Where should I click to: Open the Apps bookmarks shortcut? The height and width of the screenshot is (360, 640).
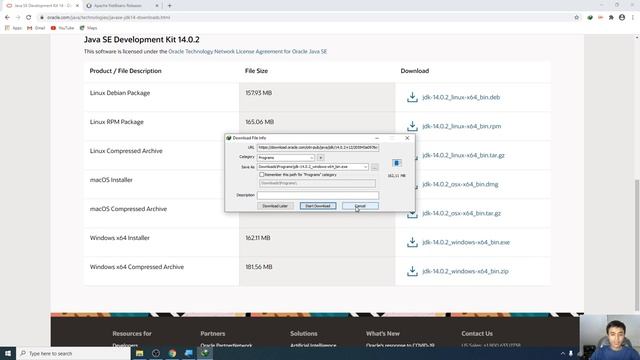tap(13, 28)
